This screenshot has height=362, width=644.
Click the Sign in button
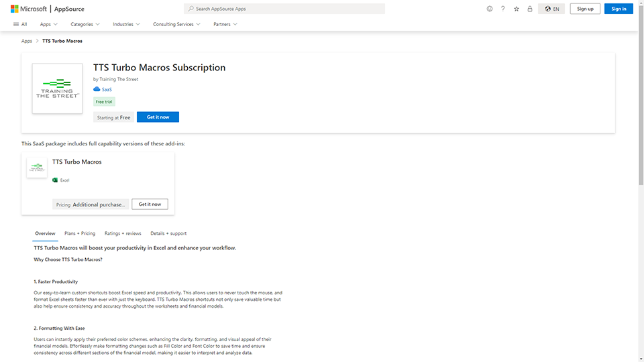(619, 9)
